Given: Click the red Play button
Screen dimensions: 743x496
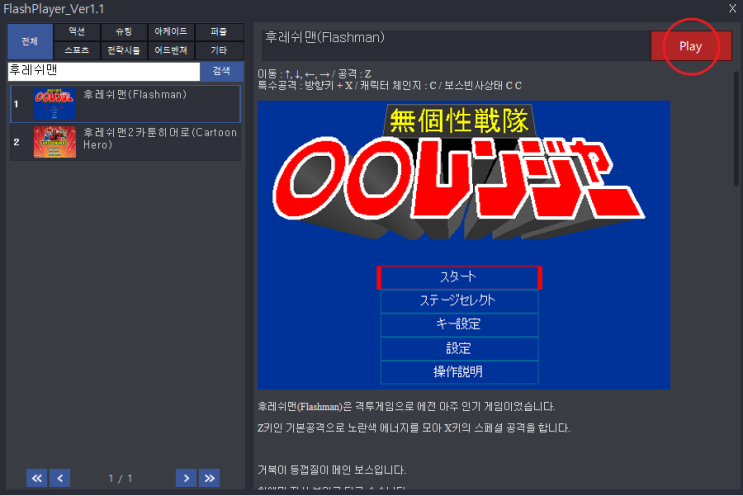Looking at the screenshot, I should (691, 46).
